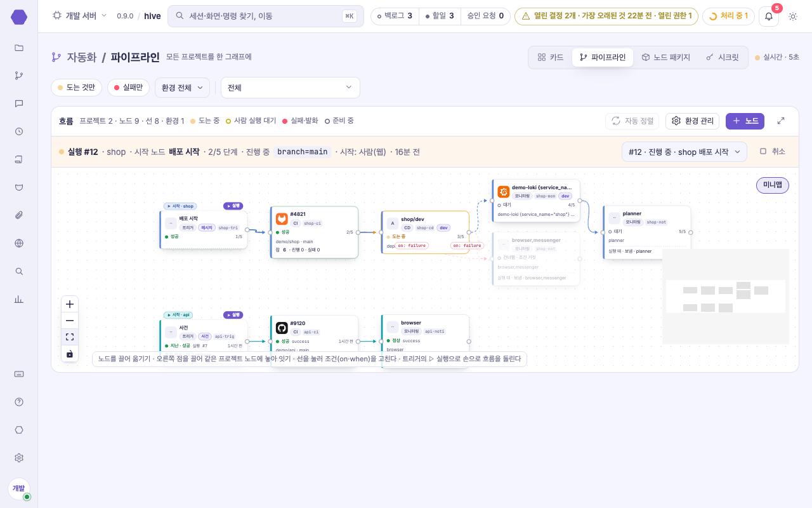Viewport: 812px width, 508px height.
Task: Open the folder icon in sidebar
Action: coord(19,48)
